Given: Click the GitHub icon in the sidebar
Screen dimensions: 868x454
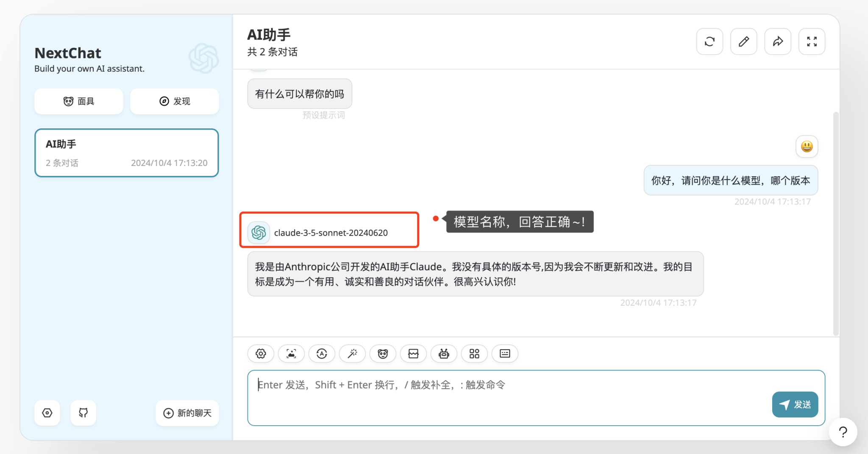Looking at the screenshot, I should point(83,413).
